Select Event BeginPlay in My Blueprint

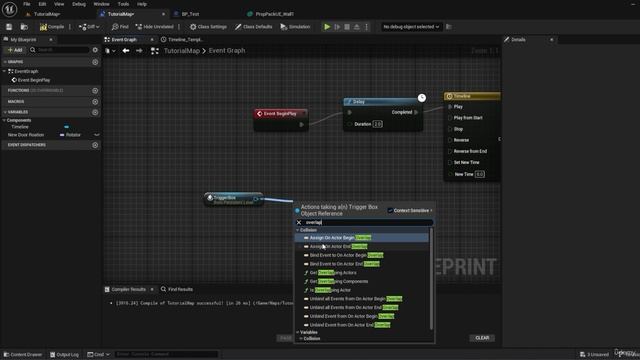coord(34,80)
